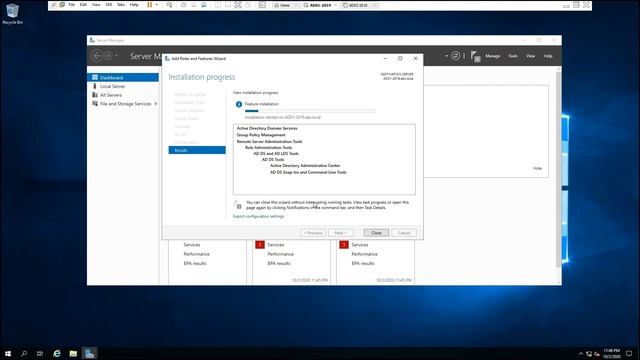Click Active Directory Administrative Center entry
Image resolution: width=640 pixels, height=360 pixels.
[305, 166]
